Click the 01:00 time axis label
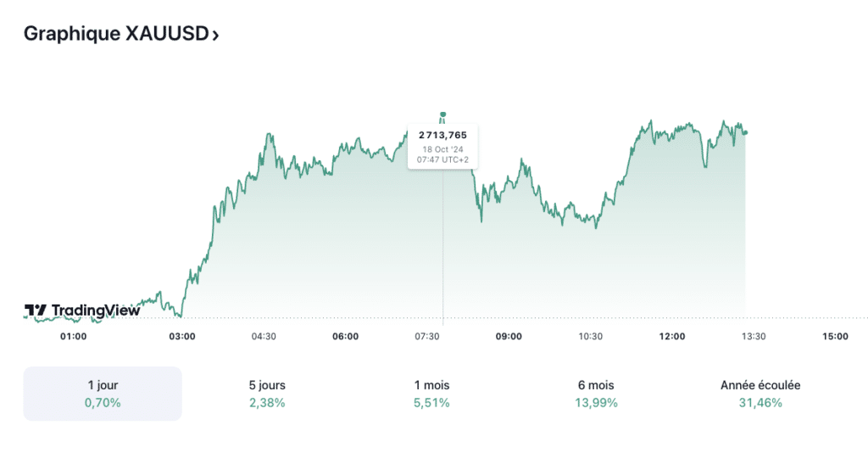868x453 pixels. [x=74, y=337]
